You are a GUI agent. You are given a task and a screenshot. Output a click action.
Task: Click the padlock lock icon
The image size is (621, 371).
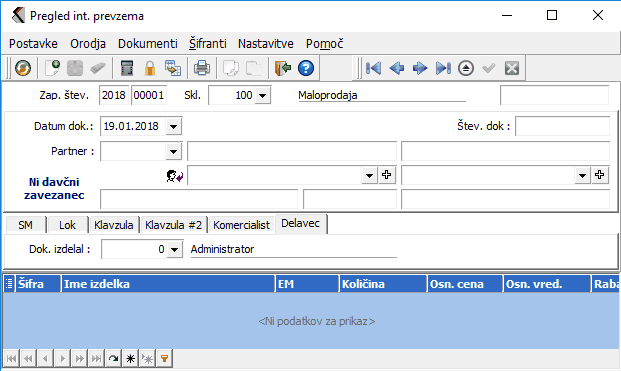click(150, 68)
